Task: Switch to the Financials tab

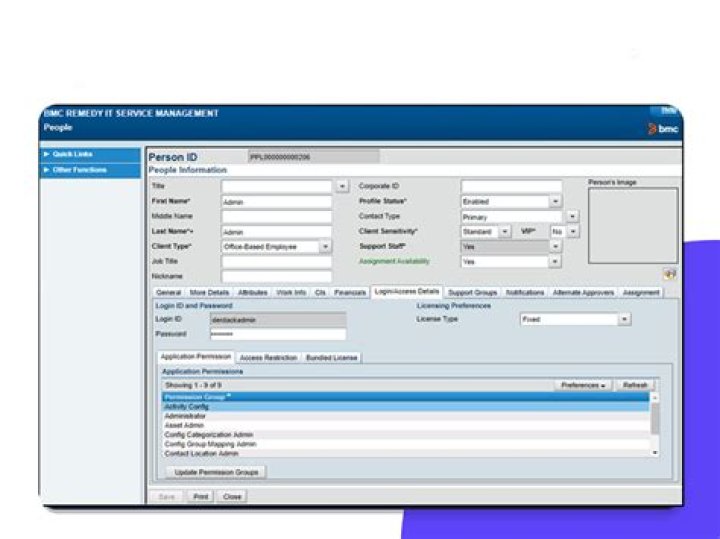Action: (x=350, y=292)
